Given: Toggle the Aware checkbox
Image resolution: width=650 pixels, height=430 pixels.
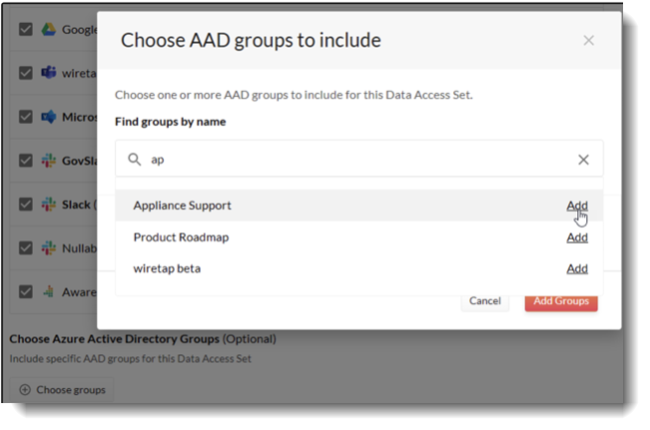Looking at the screenshot, I should [26, 292].
